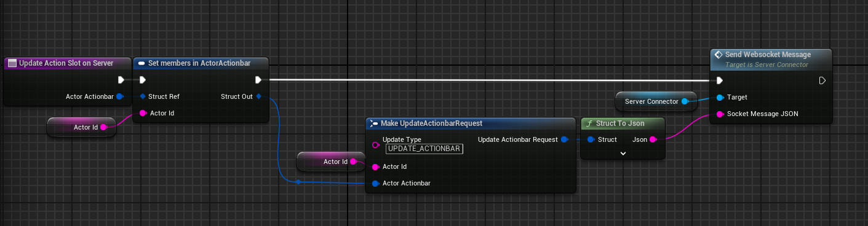Click the Struct To Json function icon

point(590,123)
